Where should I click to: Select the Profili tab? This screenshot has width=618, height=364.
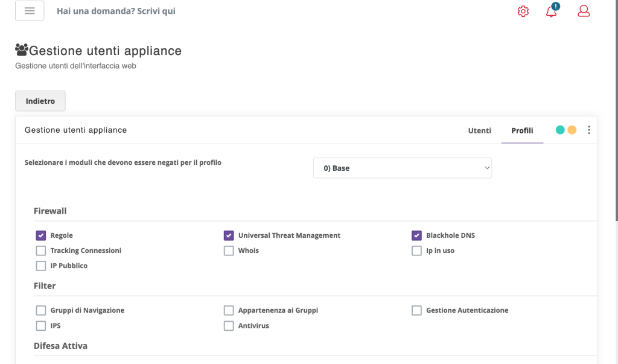[521, 130]
